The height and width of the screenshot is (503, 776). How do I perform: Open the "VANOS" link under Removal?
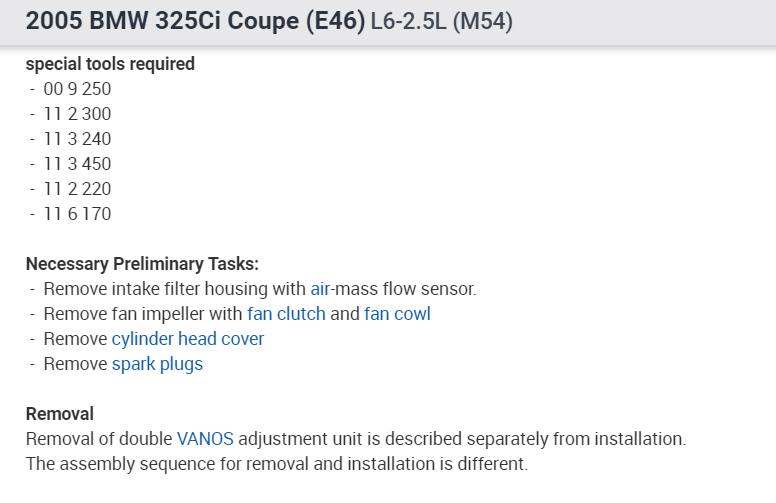click(203, 438)
